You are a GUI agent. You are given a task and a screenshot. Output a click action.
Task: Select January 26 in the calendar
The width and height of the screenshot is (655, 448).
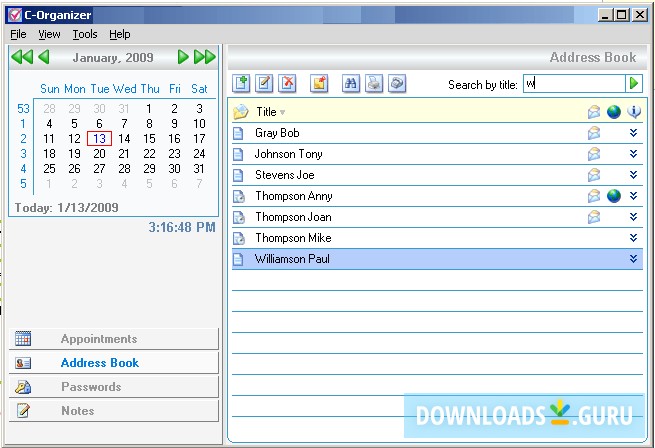tap(74, 169)
